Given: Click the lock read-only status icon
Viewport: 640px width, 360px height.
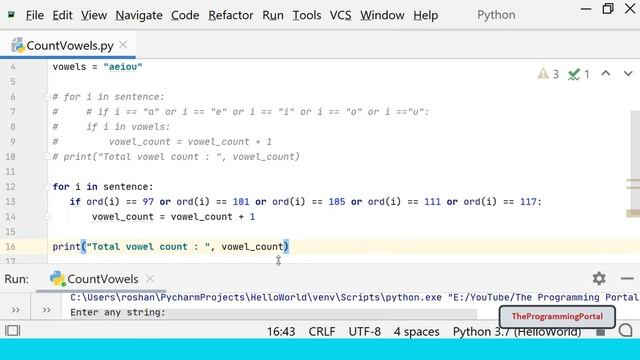Looking at the screenshot, I should click(600, 331).
